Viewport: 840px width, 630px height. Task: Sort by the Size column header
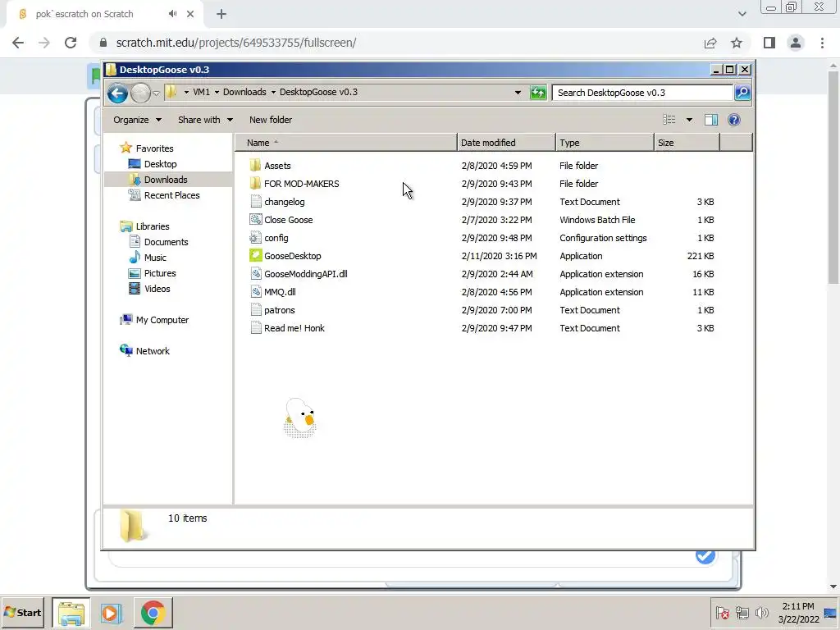coord(687,143)
